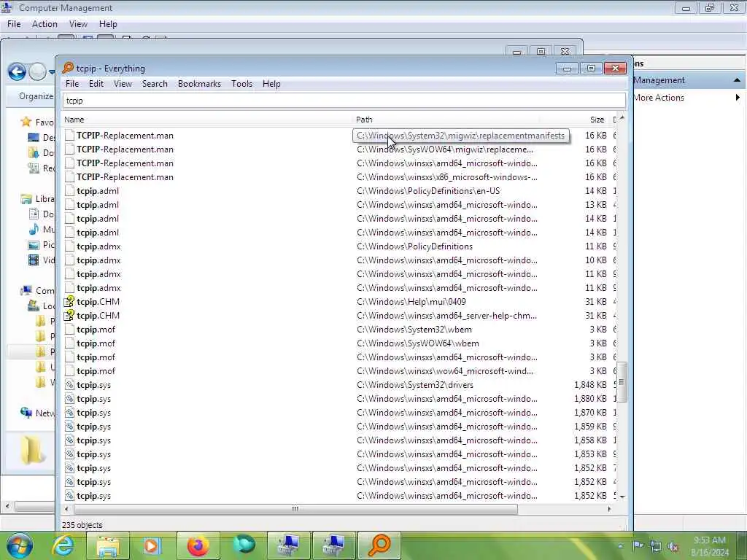Screen dimensions: 747x560
Task: Open the Search menu in Everything
Action: 155,84
